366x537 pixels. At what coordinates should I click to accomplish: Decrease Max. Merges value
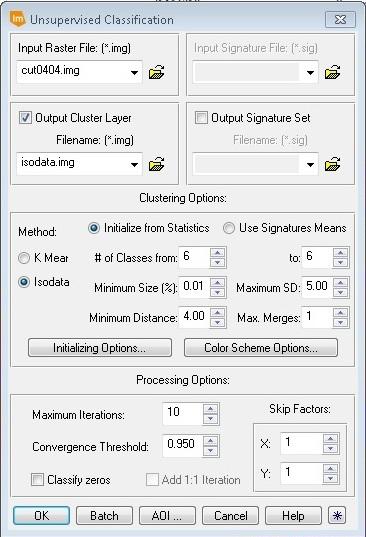340,322
